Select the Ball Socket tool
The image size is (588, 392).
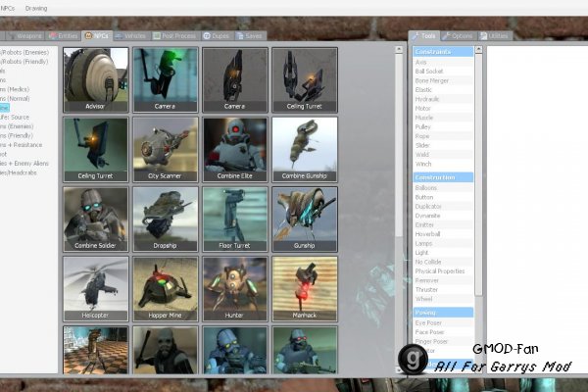pyautogui.click(x=443, y=72)
